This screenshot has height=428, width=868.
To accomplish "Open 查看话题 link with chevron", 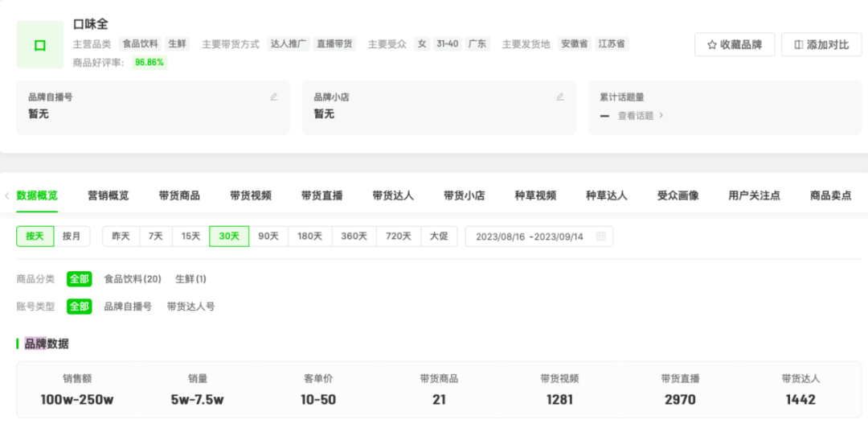I will [641, 115].
